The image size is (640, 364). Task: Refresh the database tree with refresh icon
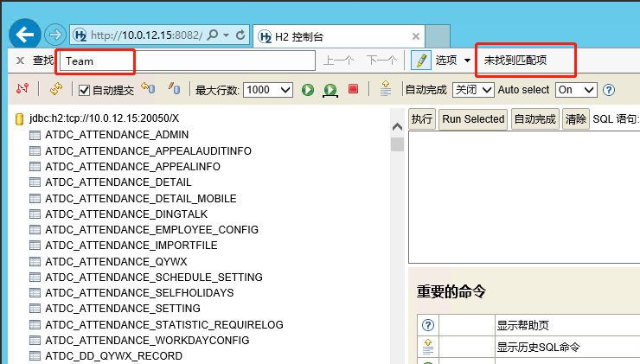(x=56, y=88)
